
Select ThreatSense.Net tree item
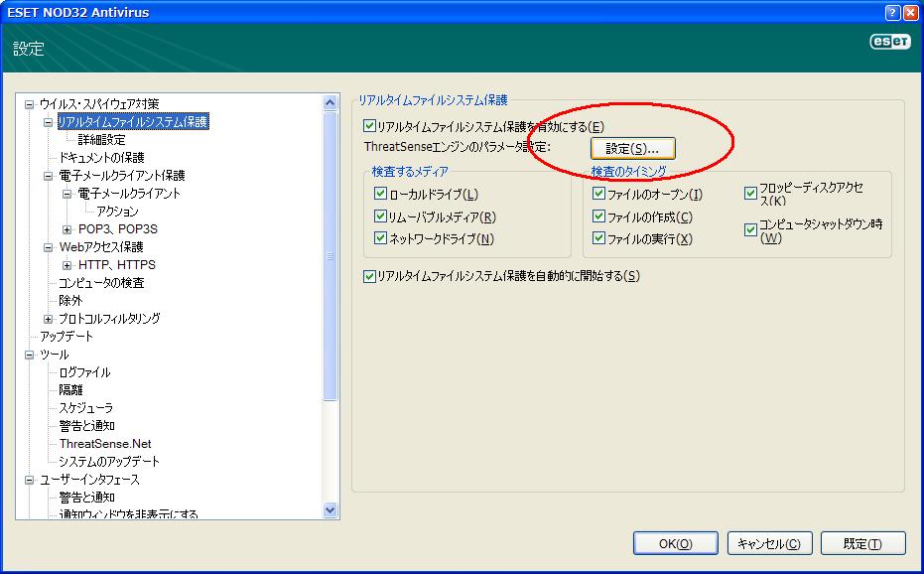pyautogui.click(x=105, y=444)
